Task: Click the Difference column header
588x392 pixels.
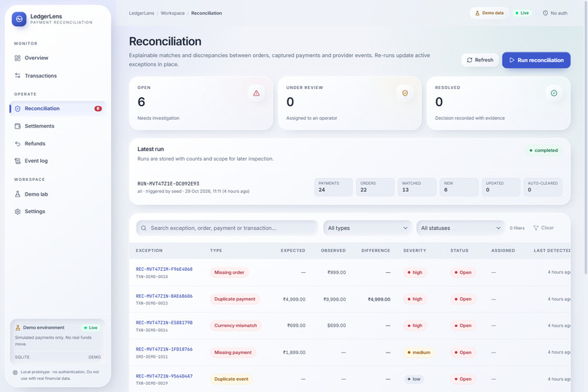Action: [x=376, y=250]
